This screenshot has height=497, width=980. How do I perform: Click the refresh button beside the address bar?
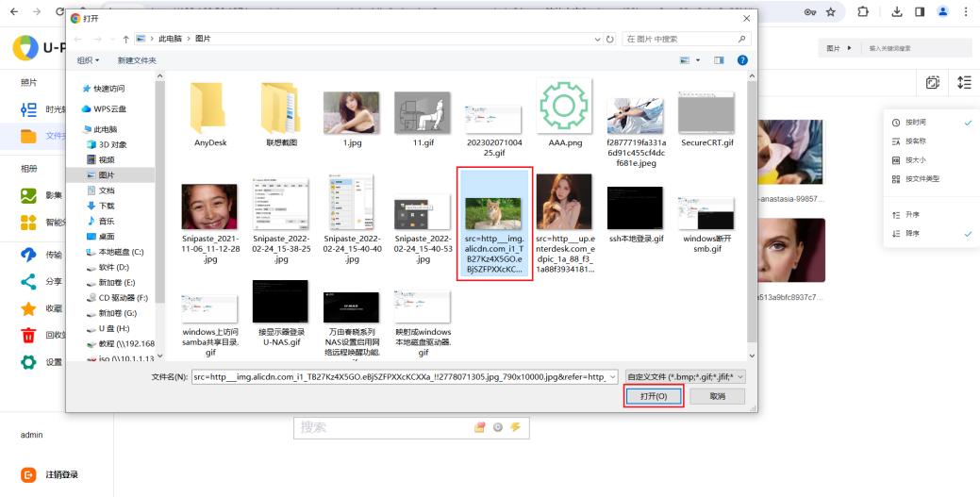[x=610, y=40]
